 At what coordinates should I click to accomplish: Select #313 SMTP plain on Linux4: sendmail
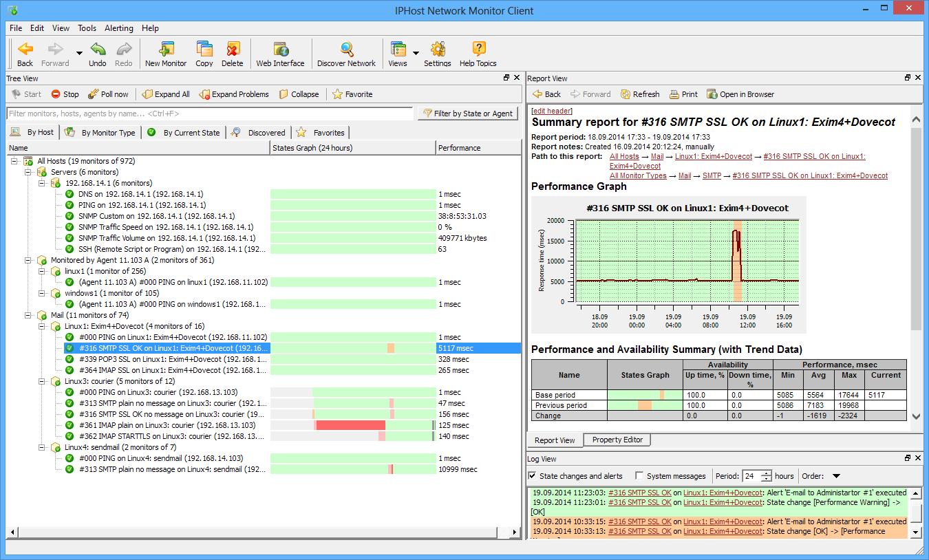pyautogui.click(x=172, y=469)
